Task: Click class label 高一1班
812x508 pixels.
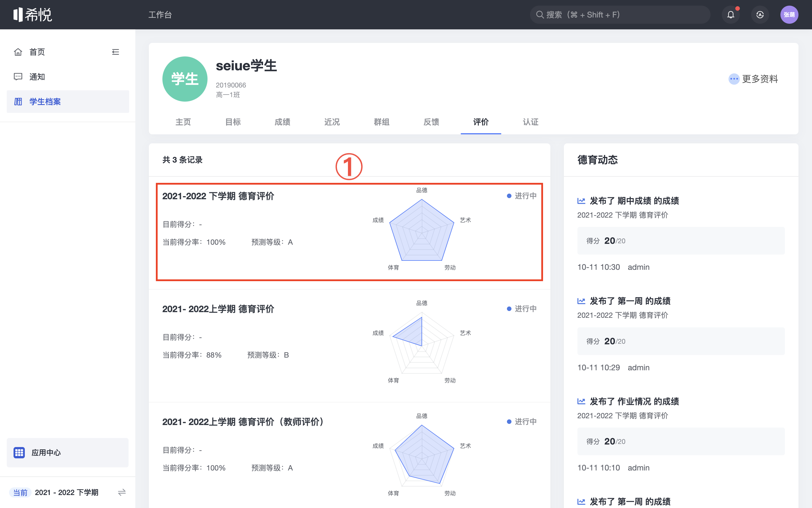Action: pyautogui.click(x=228, y=95)
